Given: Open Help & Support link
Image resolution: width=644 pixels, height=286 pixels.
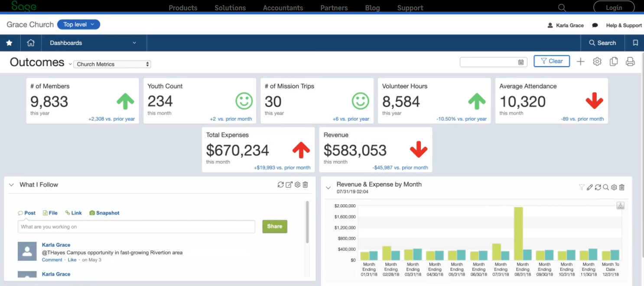Looking at the screenshot, I should point(624,25).
